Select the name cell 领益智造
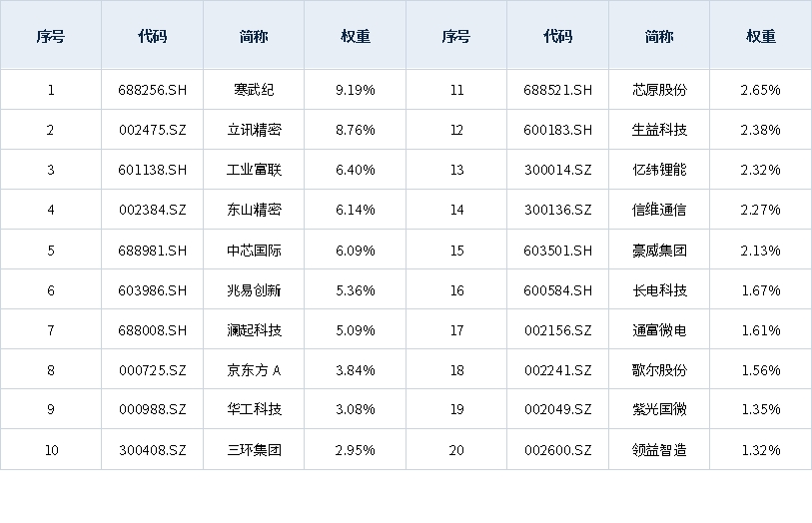This screenshot has height=523, width=812. click(x=659, y=450)
